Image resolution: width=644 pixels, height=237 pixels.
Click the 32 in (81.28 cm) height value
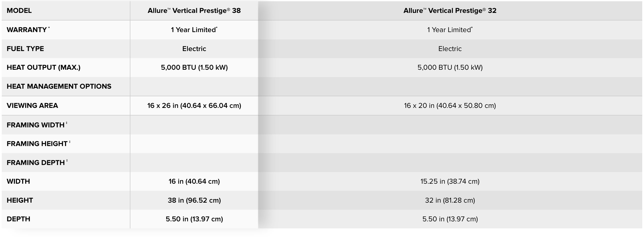click(450, 200)
